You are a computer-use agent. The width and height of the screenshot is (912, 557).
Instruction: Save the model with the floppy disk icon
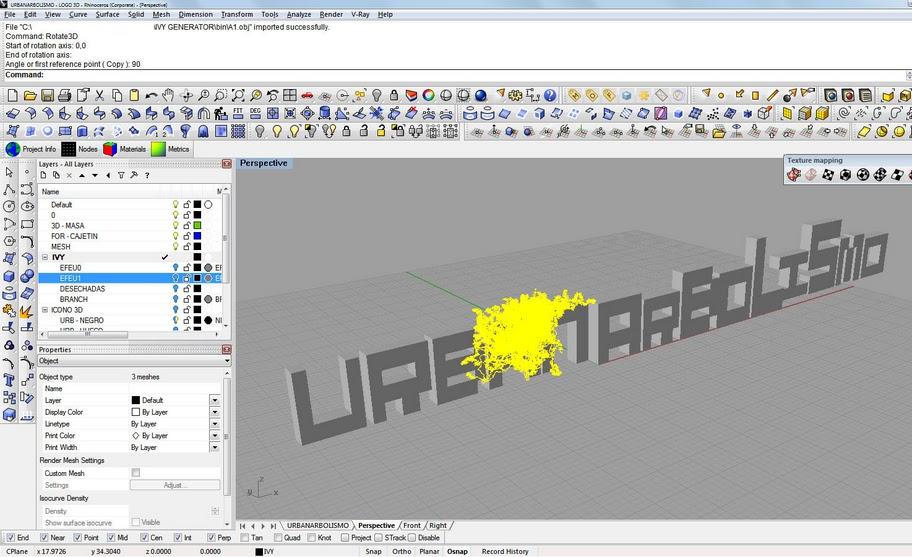(48, 95)
